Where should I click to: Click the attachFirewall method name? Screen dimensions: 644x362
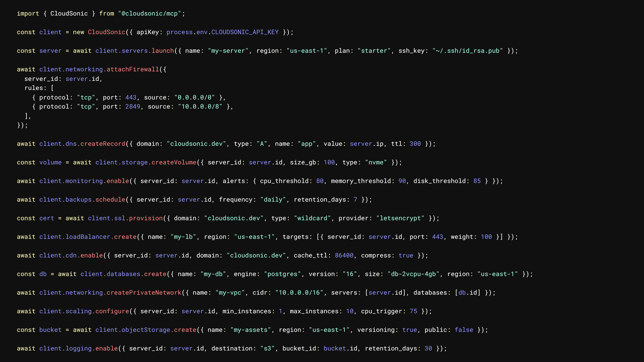point(133,70)
